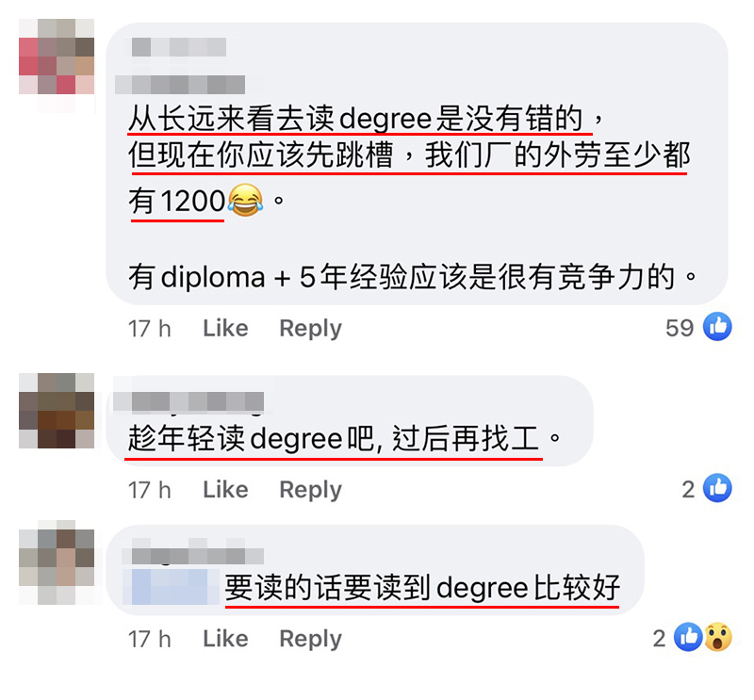Click the thumbs-up reaction on third comment
This screenshot has width=754, height=700.
coord(688,637)
